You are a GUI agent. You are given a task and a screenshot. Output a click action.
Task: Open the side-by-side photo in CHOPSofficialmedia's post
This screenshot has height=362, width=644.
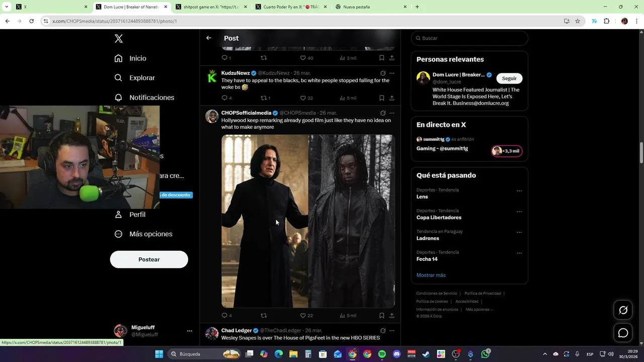click(x=308, y=221)
